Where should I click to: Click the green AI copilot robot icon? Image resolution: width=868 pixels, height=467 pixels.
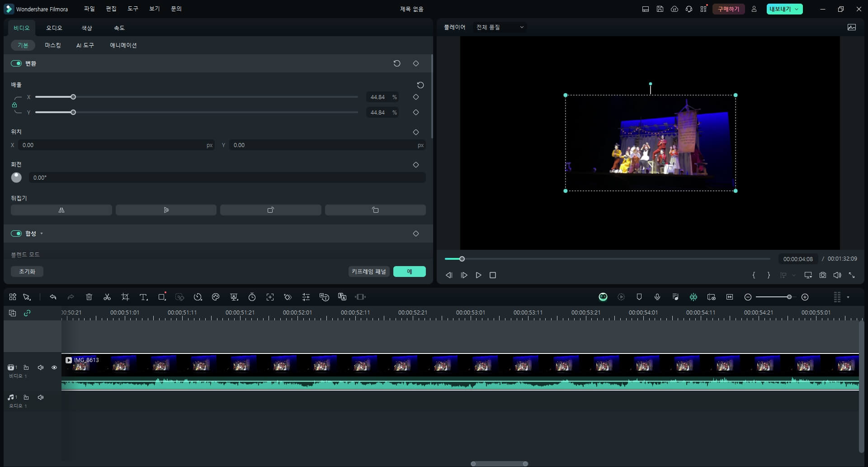click(x=603, y=297)
